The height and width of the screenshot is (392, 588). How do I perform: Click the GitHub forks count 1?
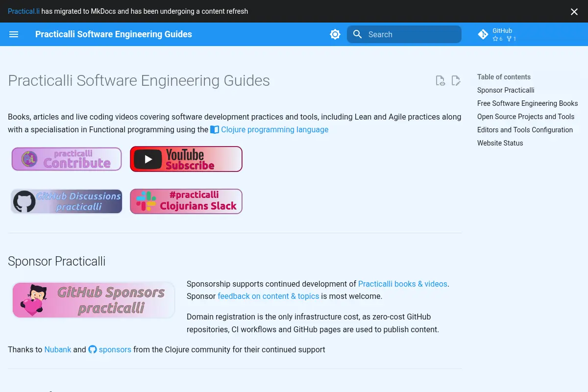pyautogui.click(x=512, y=39)
